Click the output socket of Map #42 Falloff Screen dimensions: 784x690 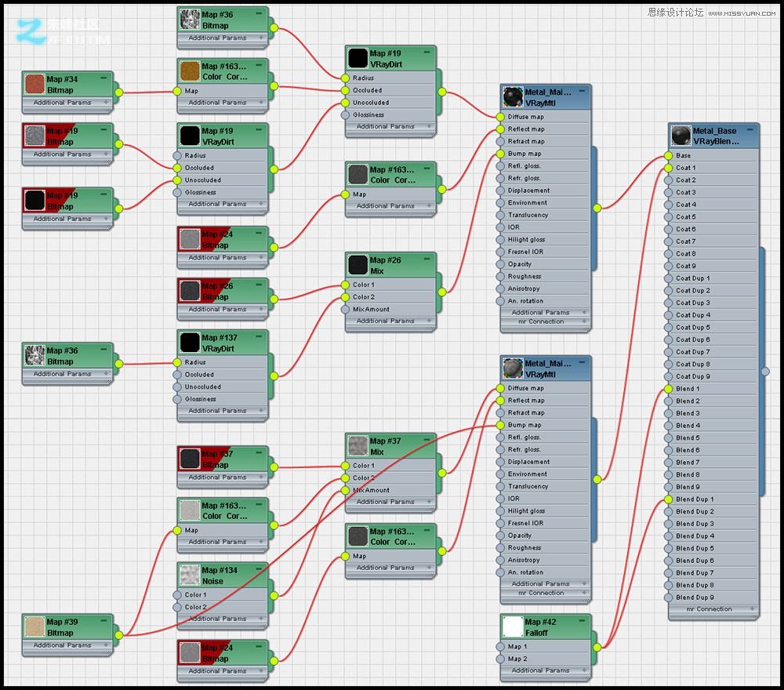597,647
